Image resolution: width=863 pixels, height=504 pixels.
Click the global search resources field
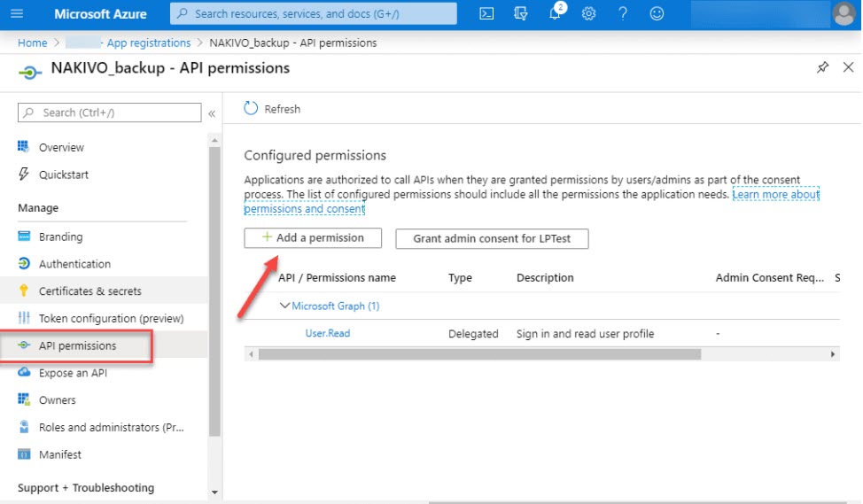[x=314, y=14]
